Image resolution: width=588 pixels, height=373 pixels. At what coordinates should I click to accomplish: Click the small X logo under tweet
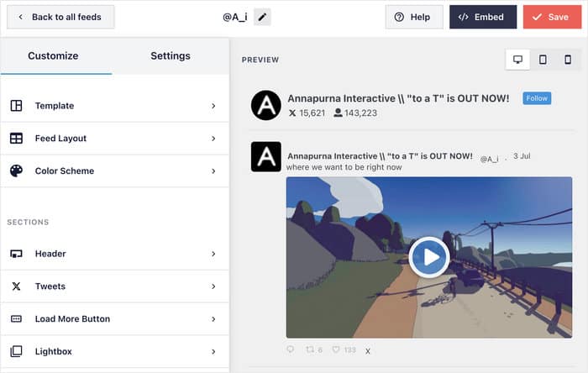368,351
